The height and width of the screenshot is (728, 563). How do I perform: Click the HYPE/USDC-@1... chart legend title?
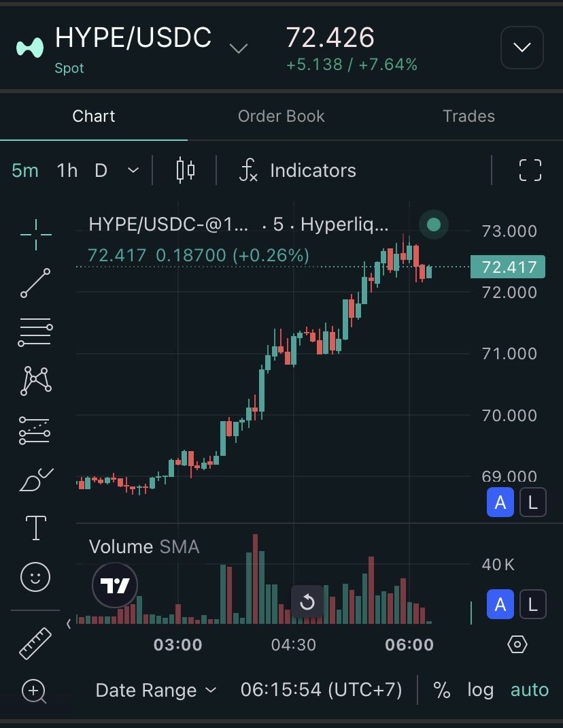point(169,225)
